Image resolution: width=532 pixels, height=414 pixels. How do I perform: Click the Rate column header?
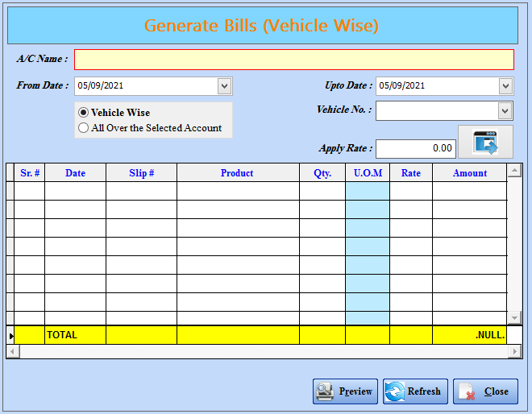411,173
